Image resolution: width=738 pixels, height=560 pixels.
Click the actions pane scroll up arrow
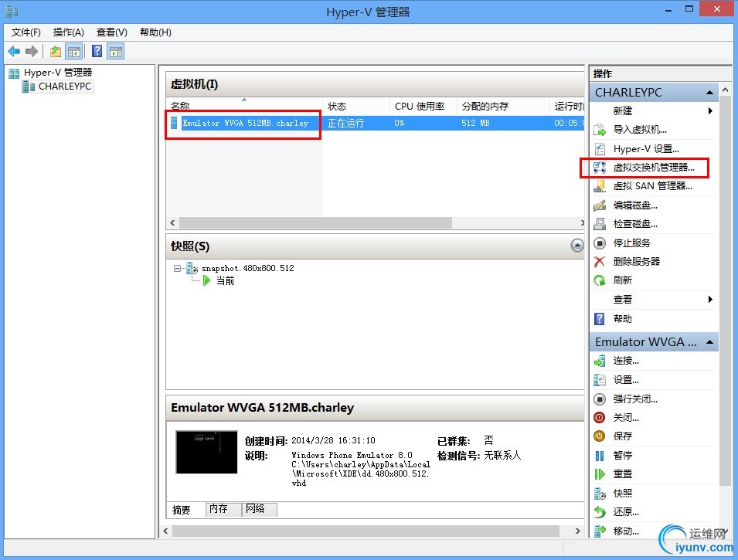coord(726,90)
